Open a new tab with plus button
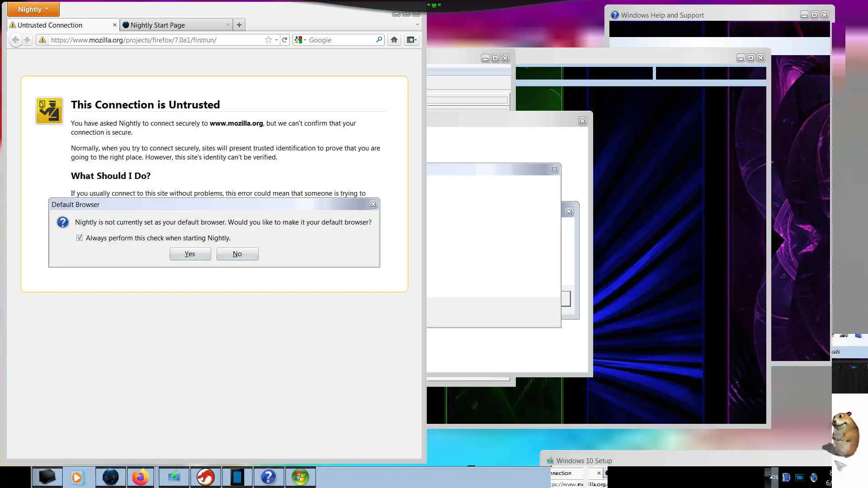The height and width of the screenshot is (488, 868). click(x=239, y=25)
